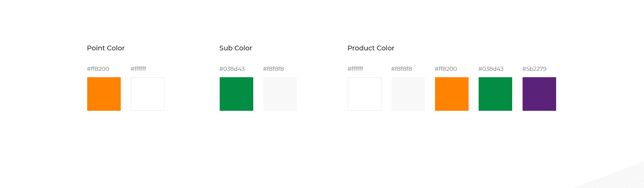Pick the green Sub Color swatch
This screenshot has height=188, width=644.
pos(236,94)
